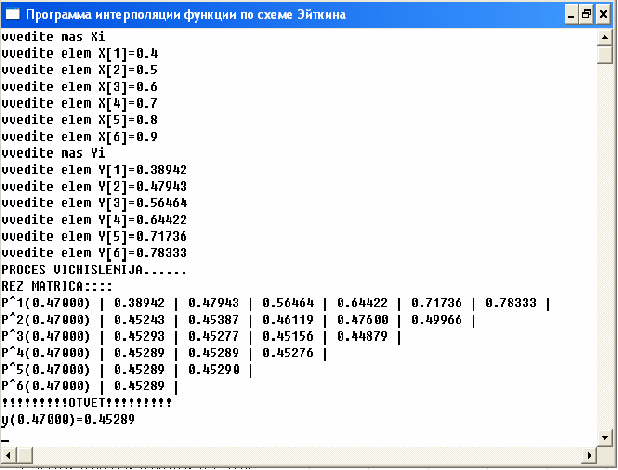
Task: Click the line 'vvedite elem X[1]=0.4'
Action: (x=80, y=53)
